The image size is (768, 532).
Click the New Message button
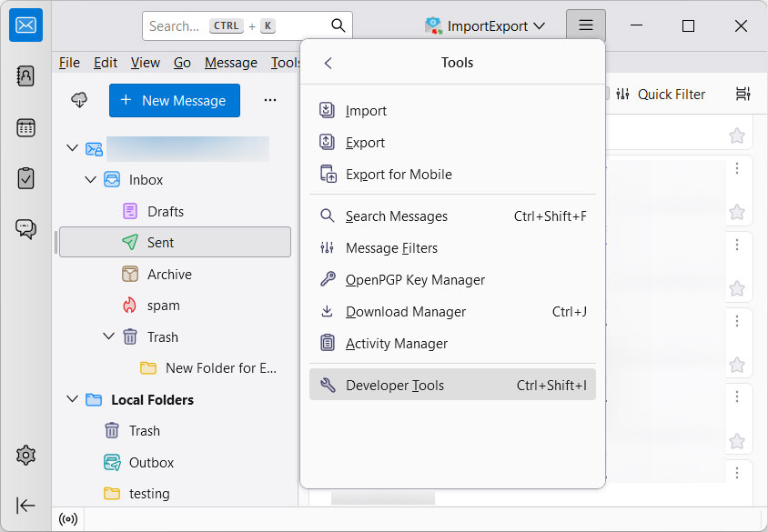pyautogui.click(x=174, y=100)
